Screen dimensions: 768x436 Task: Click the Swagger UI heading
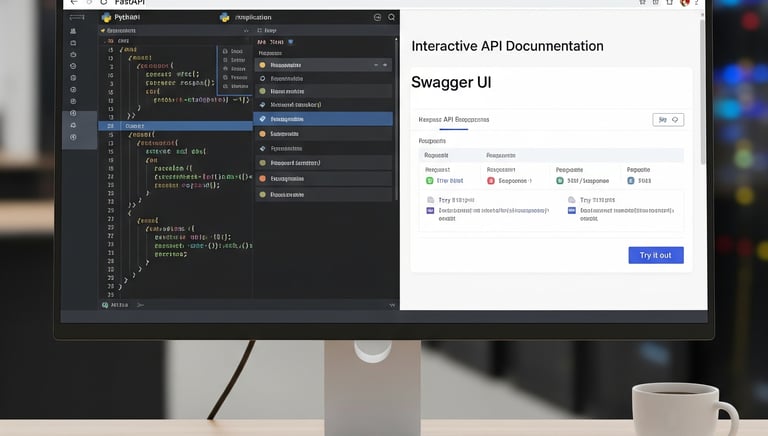click(451, 82)
